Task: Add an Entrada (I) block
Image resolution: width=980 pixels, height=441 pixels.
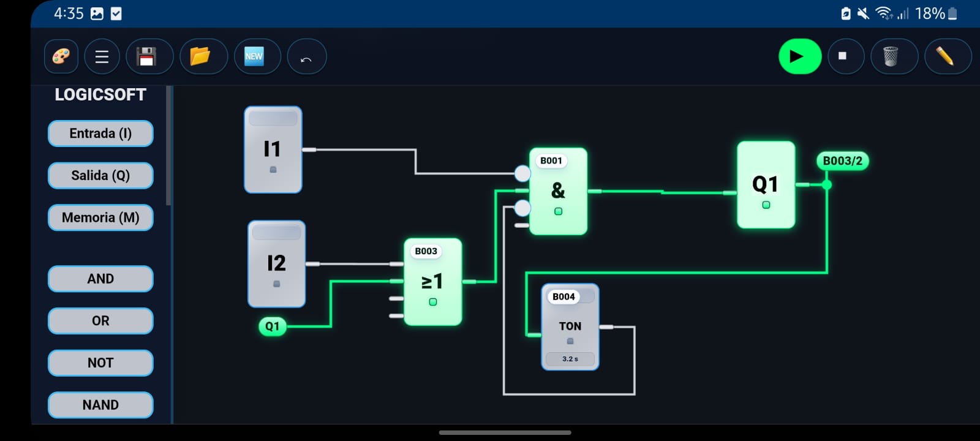Action: tap(100, 134)
